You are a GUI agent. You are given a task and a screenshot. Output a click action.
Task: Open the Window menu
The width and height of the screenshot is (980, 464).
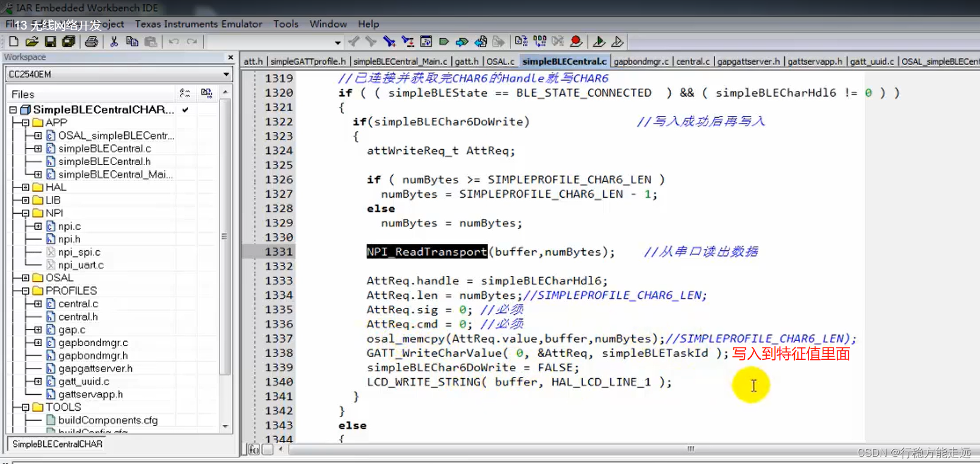click(328, 24)
